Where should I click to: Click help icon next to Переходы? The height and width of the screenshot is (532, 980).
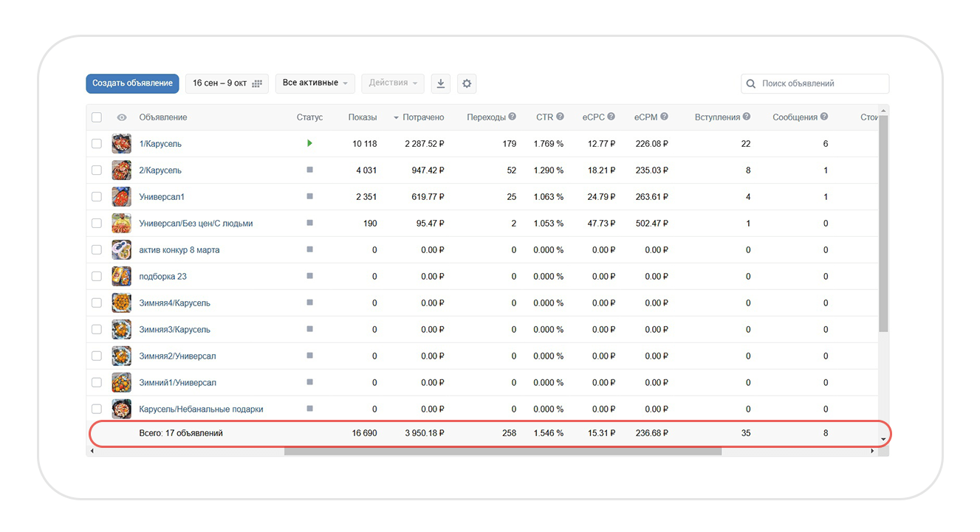pyautogui.click(x=512, y=117)
